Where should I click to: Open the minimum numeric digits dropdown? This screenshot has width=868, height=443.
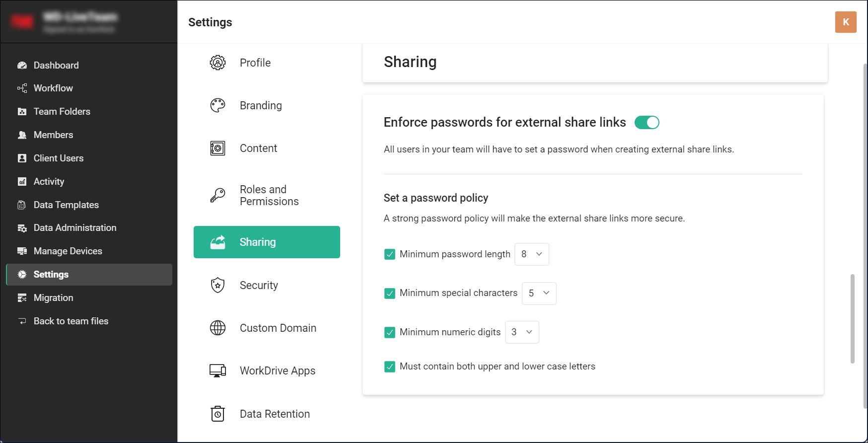521,332
